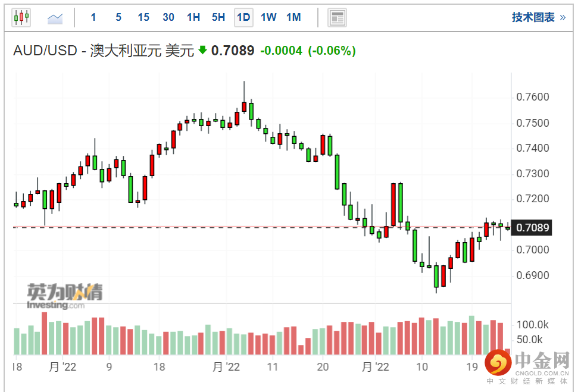
Task: Set chart to 1W weekly interval
Action: 268,17
